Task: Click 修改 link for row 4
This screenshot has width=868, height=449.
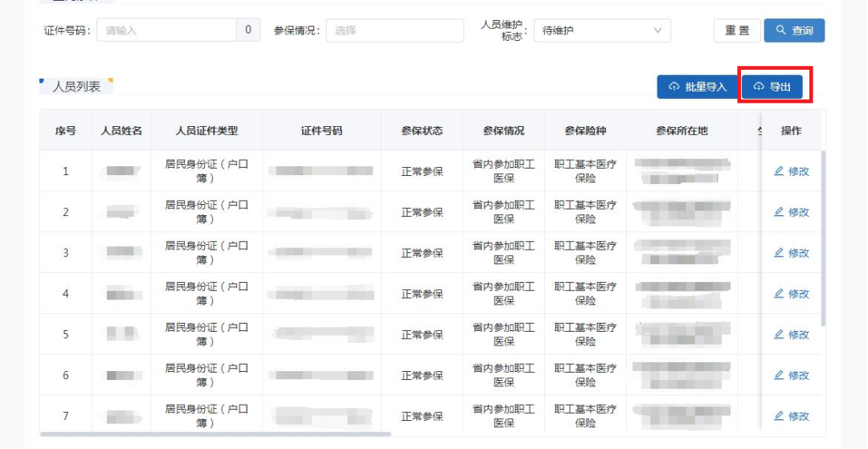Action: coord(792,294)
